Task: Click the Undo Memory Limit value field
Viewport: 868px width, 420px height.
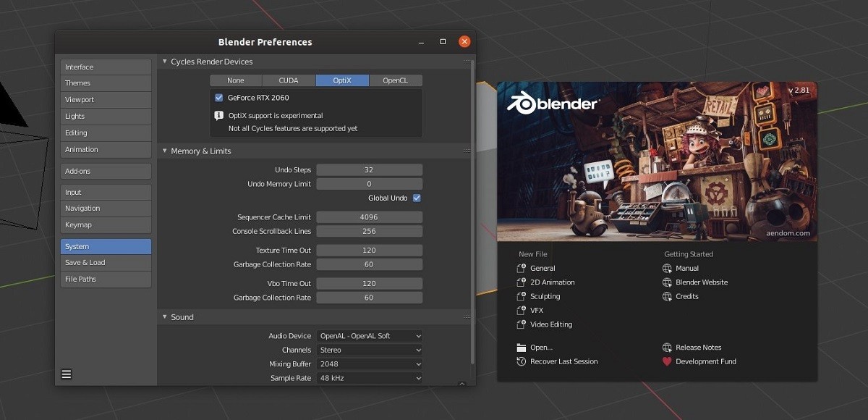Action: pyautogui.click(x=370, y=184)
